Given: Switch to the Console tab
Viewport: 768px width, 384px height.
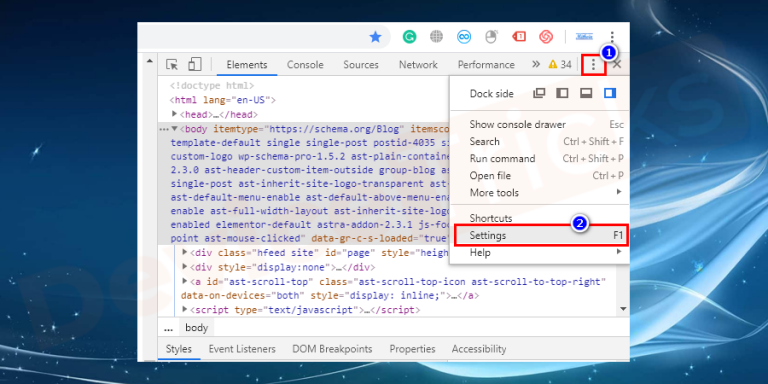Looking at the screenshot, I should click(x=305, y=65).
